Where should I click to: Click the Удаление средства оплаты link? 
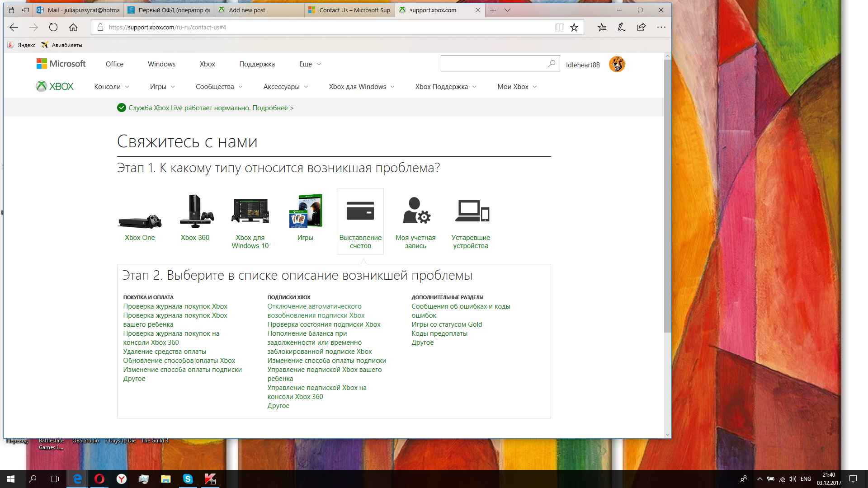pyautogui.click(x=165, y=352)
